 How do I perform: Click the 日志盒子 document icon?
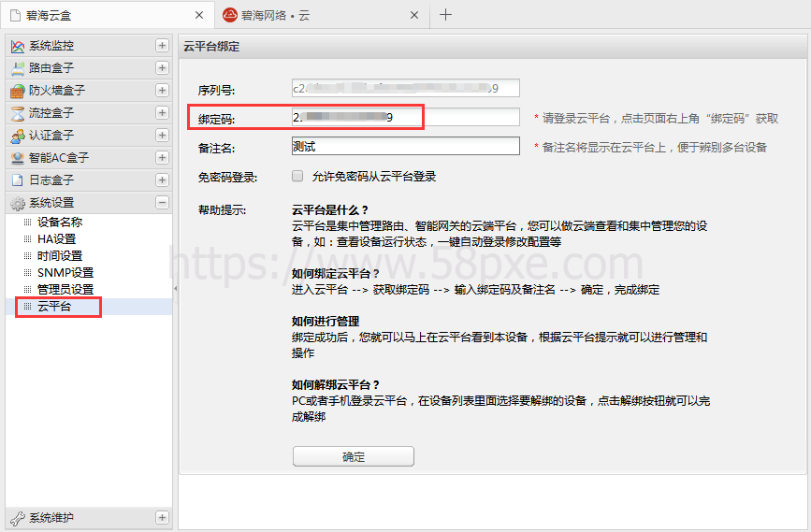(18, 180)
